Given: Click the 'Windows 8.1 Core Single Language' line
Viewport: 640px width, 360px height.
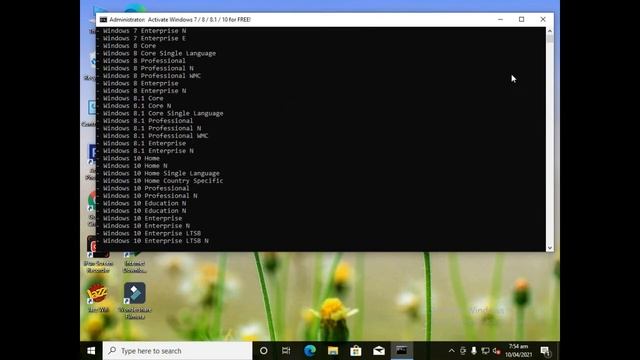Looking at the screenshot, I should [x=163, y=113].
